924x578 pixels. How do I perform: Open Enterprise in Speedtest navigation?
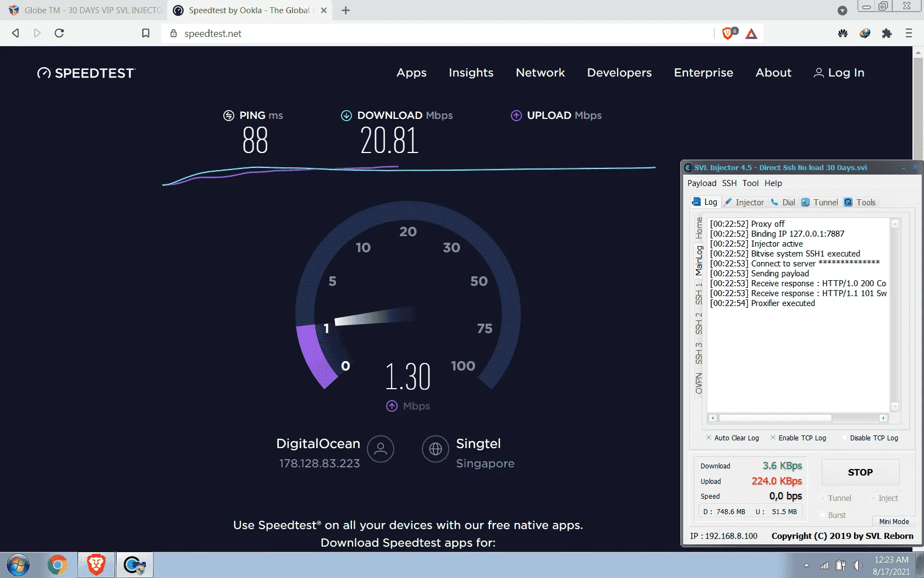pos(703,73)
